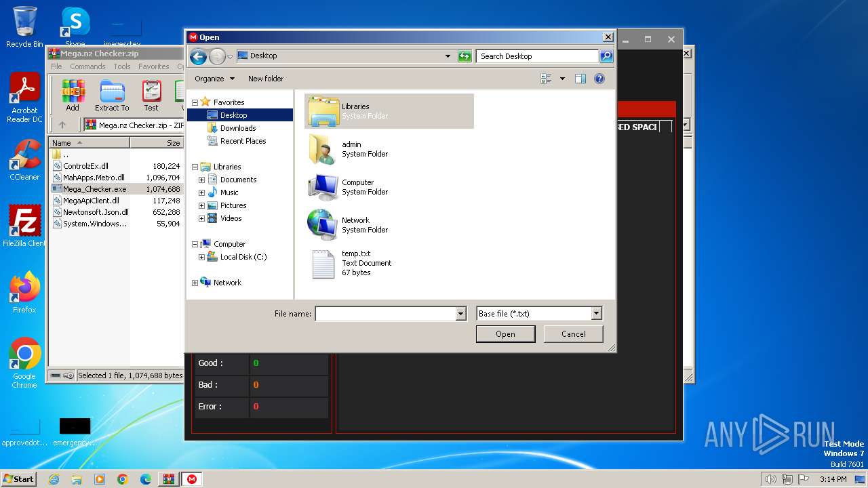Viewport: 868px width, 488px height.
Task: Open WinRAR Tools menu
Action: 122,66
